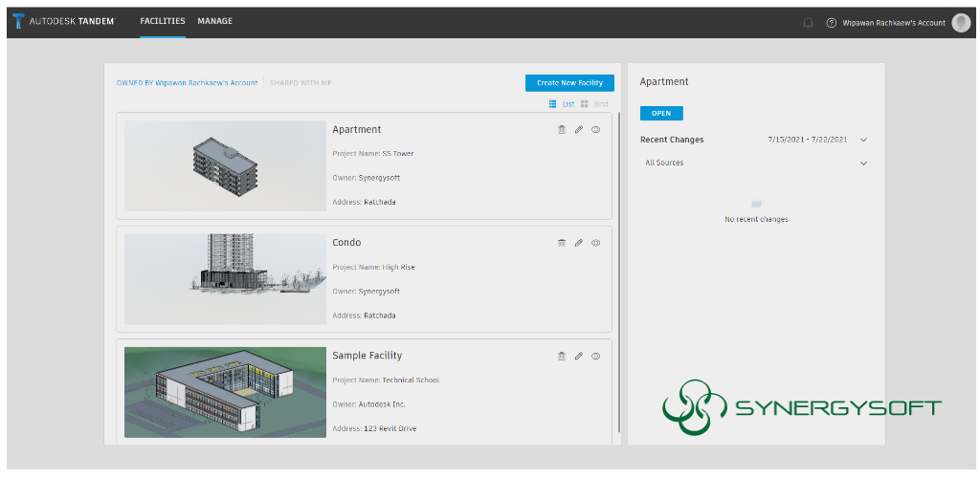Click Create New Facility button
Viewport: 980px width, 479px height.
(x=569, y=83)
